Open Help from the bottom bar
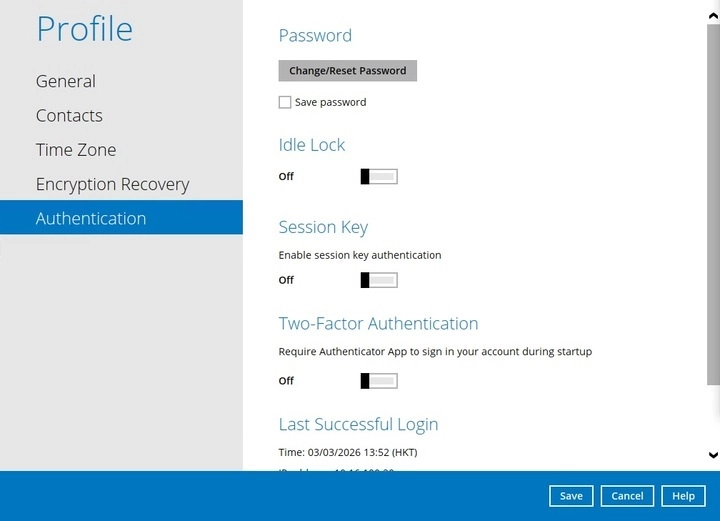The width and height of the screenshot is (720, 521). pyautogui.click(x=683, y=496)
